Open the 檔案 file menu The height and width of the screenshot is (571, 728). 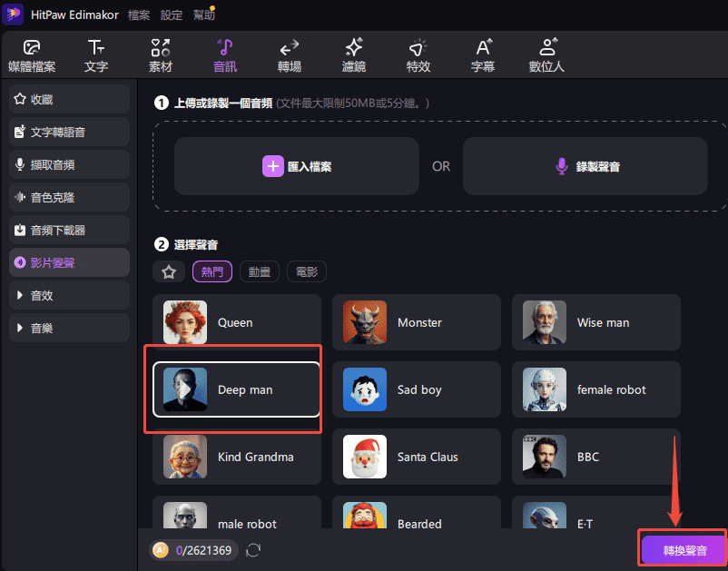coord(139,15)
